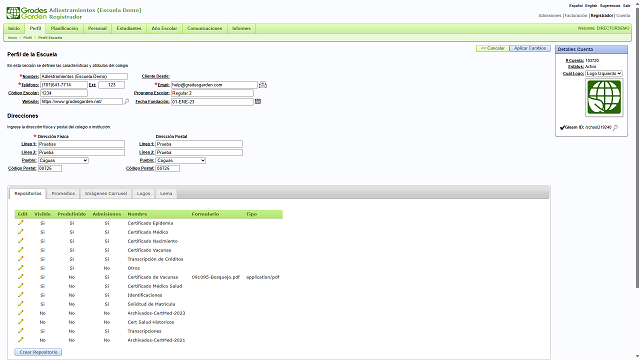Open the Inicio menu

(x=14, y=28)
